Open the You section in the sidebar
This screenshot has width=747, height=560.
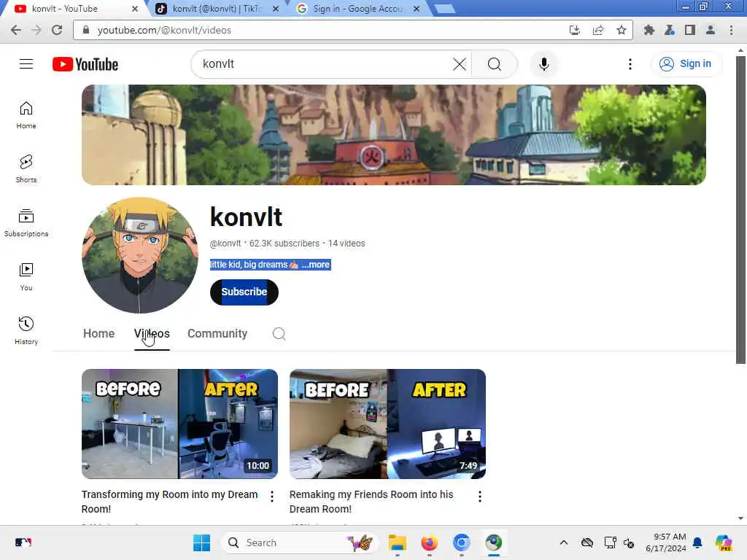pos(26,276)
